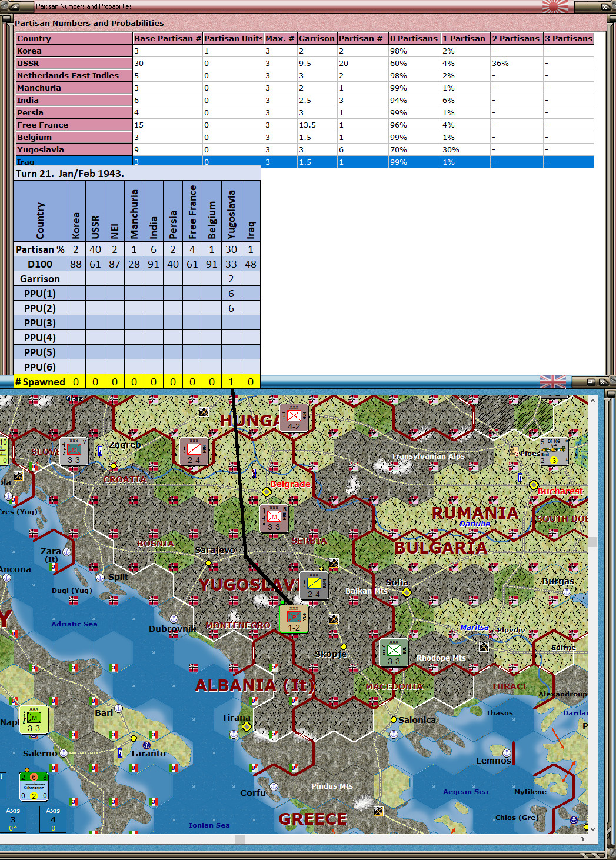
Task: Click the Japanese rising sun flag icon
Action: tap(555, 6)
